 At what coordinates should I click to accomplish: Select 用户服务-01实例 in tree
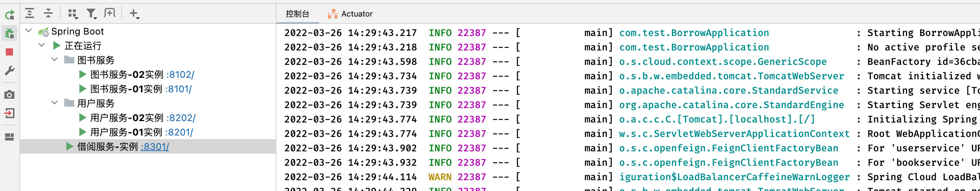126,132
